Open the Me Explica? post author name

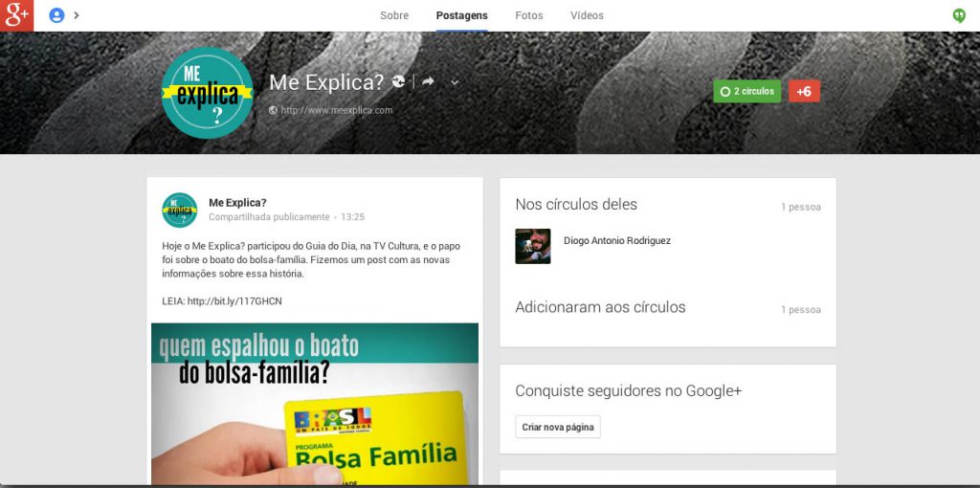coord(237,203)
